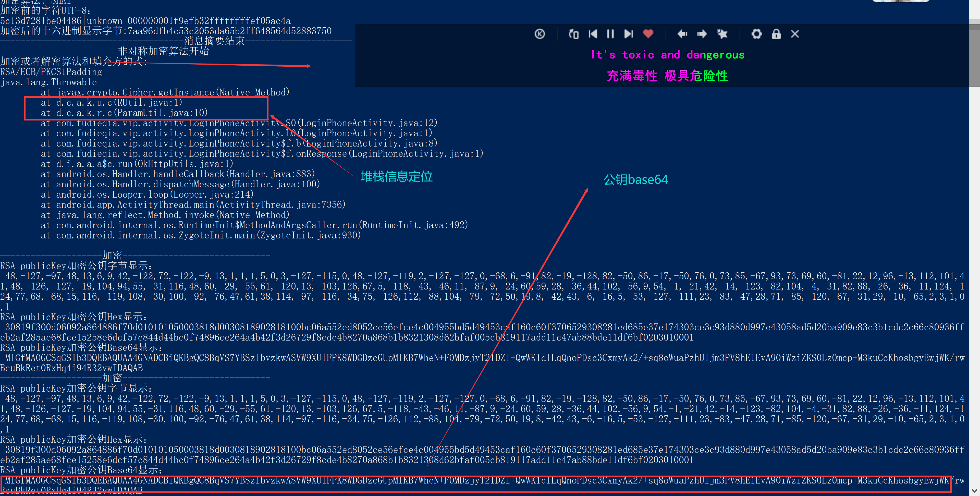Open lyrics settings gear icon
980x496 pixels.
[756, 34]
